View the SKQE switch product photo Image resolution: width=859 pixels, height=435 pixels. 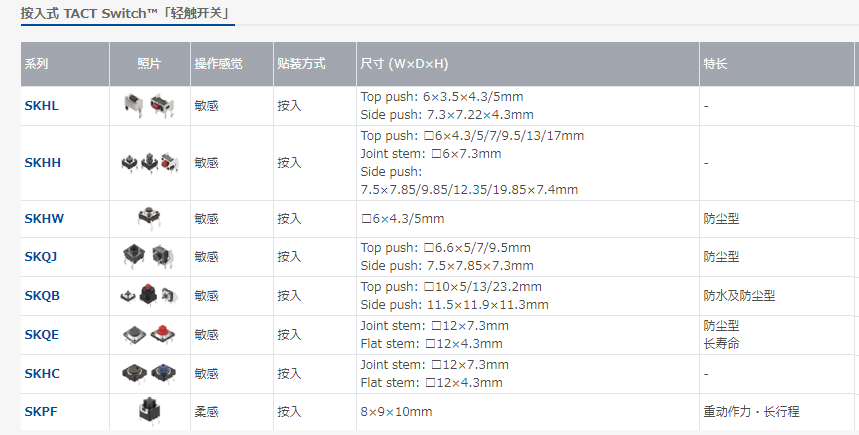coord(148,334)
